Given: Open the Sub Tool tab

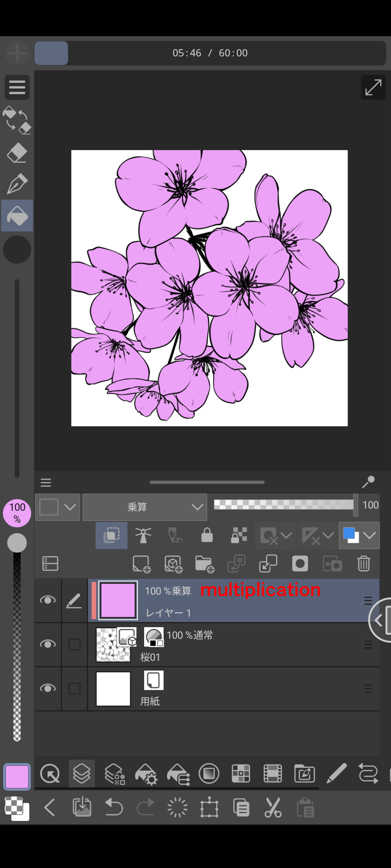Looking at the screenshot, I should pyautogui.click(x=178, y=774).
